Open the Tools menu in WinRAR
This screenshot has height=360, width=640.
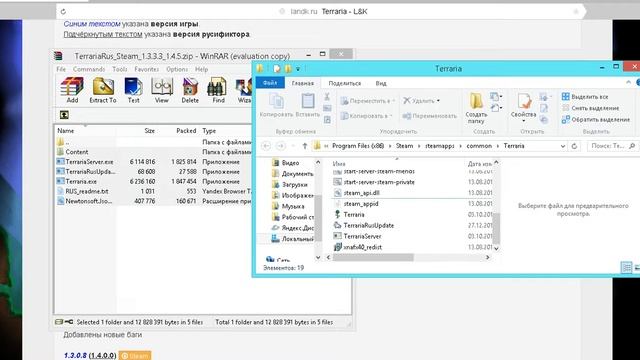(x=120, y=69)
